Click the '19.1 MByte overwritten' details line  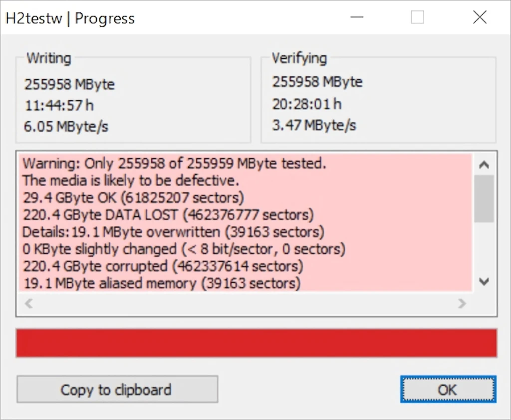coord(173,232)
